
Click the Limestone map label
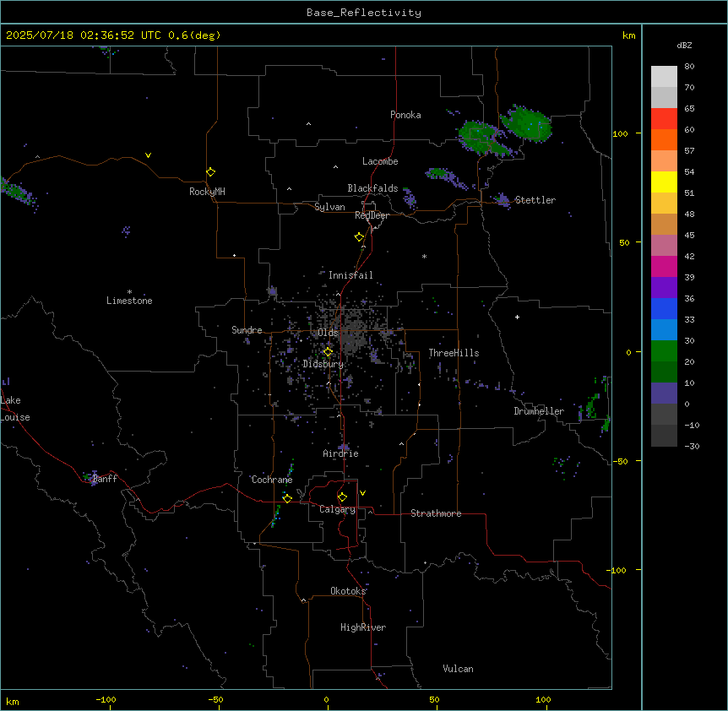pos(129,301)
